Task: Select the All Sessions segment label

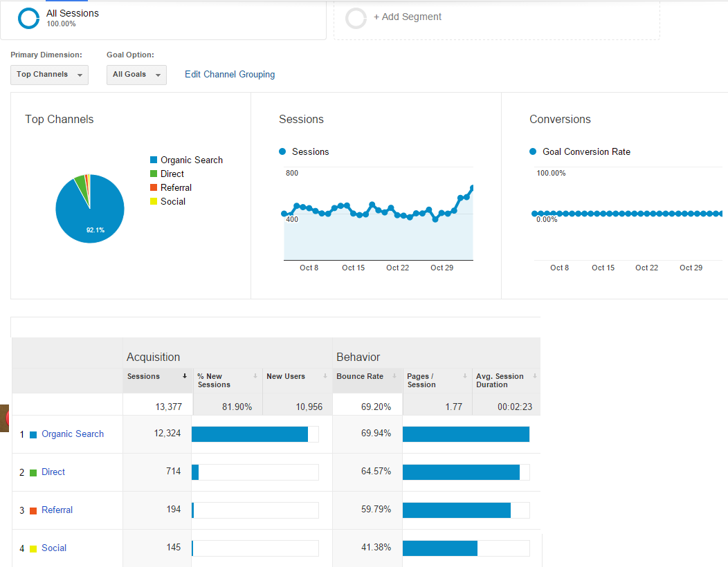Action: point(73,13)
